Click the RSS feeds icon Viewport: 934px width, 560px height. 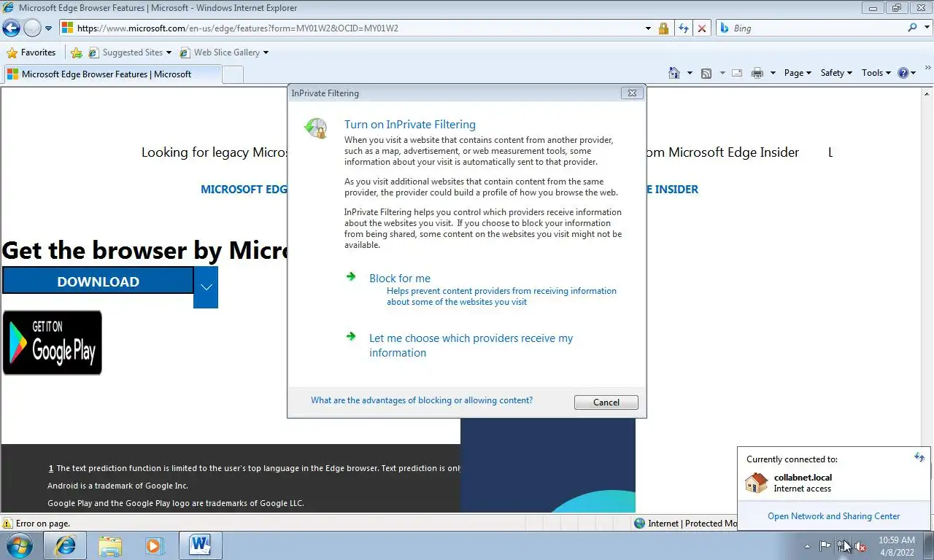click(706, 73)
